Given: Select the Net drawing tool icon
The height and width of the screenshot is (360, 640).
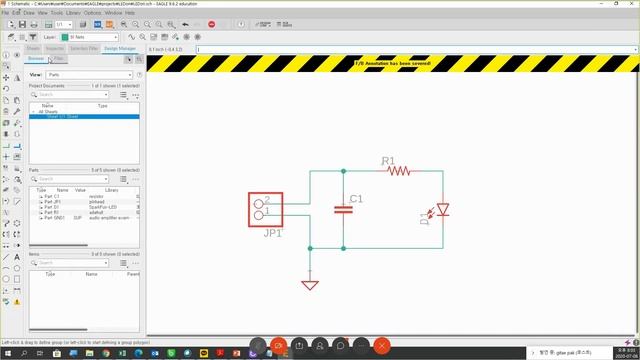Looking at the screenshot, I should 6,146.
